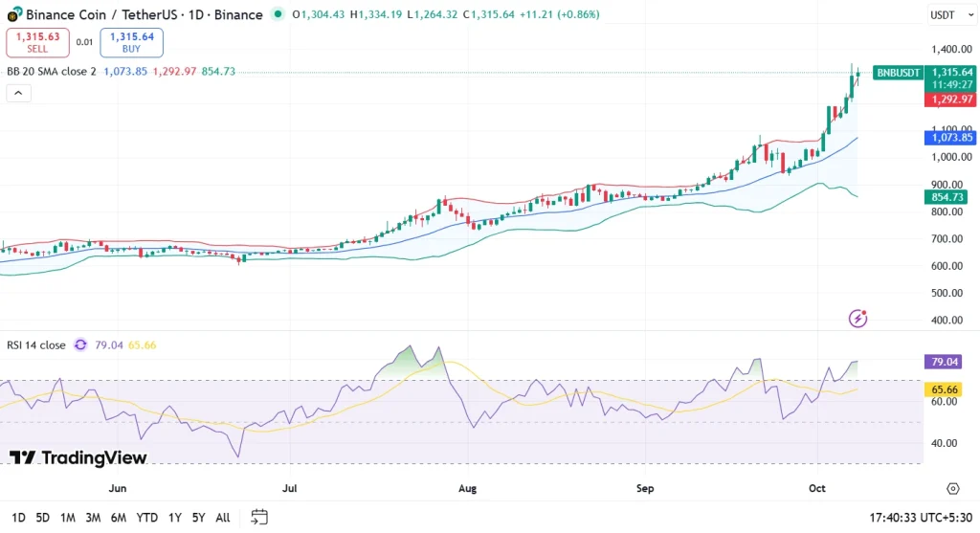Click the Binance Coin symbol logo icon

pyautogui.click(x=13, y=14)
